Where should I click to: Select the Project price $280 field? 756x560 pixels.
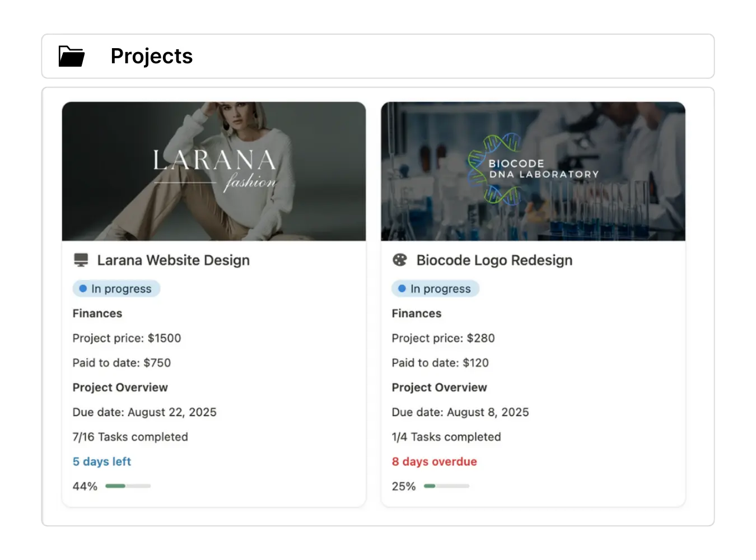tap(443, 338)
